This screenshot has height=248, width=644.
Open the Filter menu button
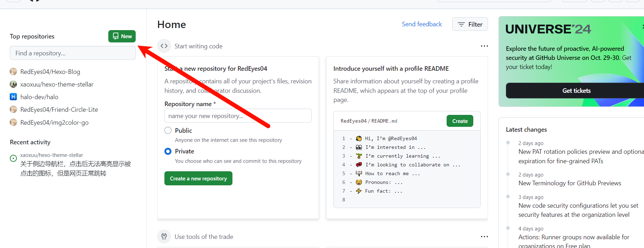[x=470, y=24]
